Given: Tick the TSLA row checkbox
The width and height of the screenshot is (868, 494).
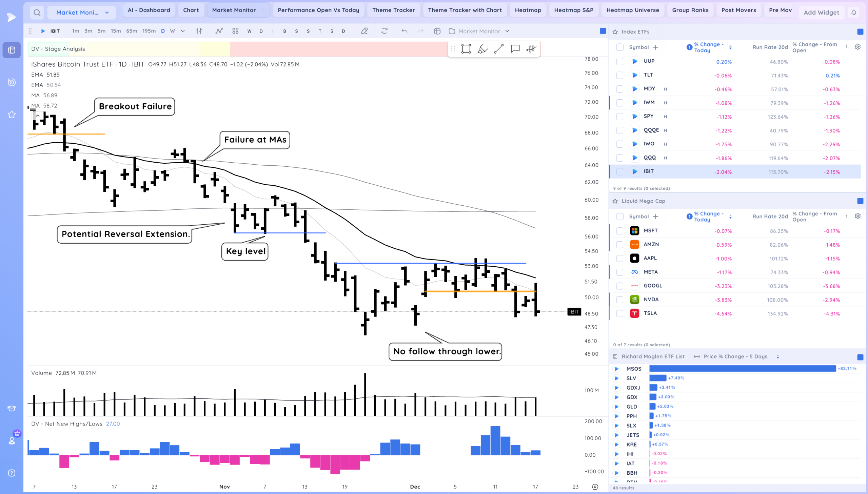Looking at the screenshot, I should click(619, 313).
